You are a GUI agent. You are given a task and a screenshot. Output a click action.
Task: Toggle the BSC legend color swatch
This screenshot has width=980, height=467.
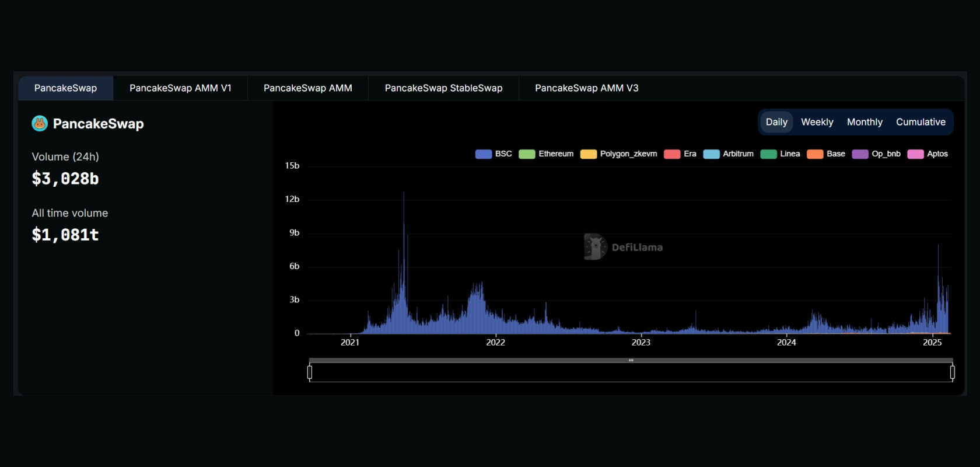pos(484,154)
